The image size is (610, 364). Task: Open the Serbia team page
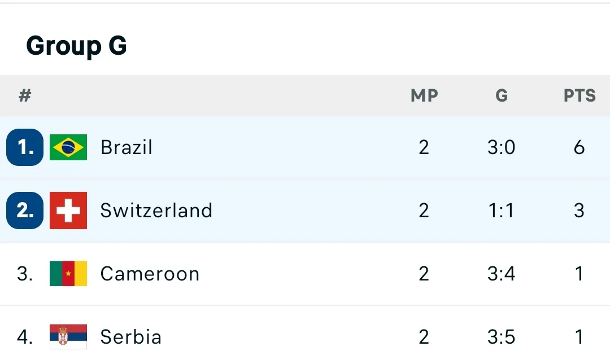(x=130, y=337)
